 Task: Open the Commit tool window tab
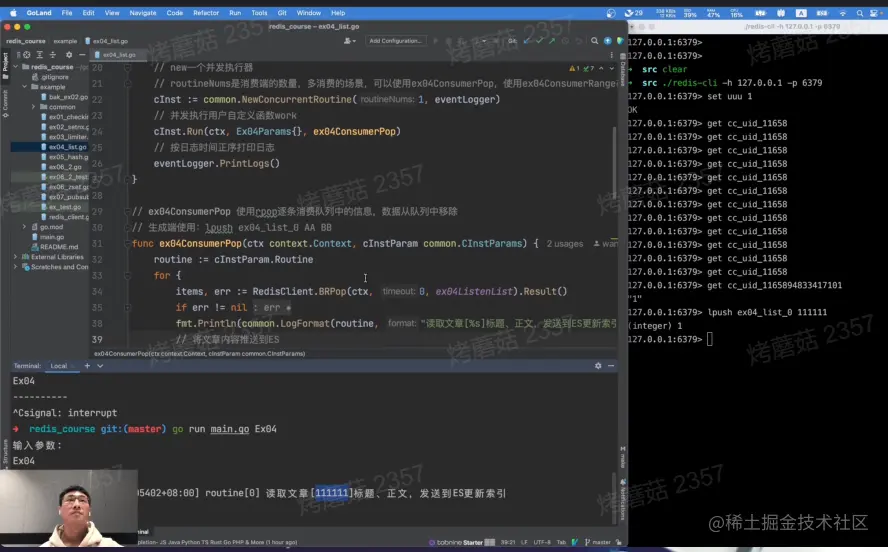[5, 102]
